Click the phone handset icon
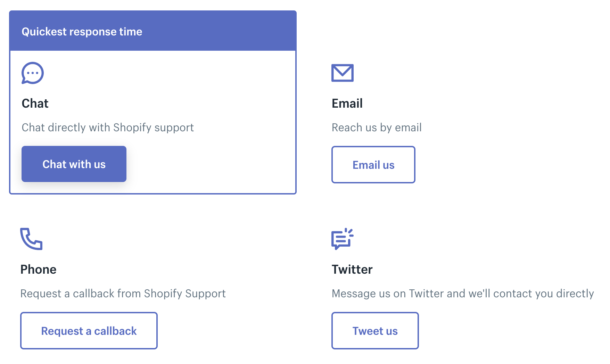Image resolution: width=610 pixels, height=364 pixels. point(31,239)
